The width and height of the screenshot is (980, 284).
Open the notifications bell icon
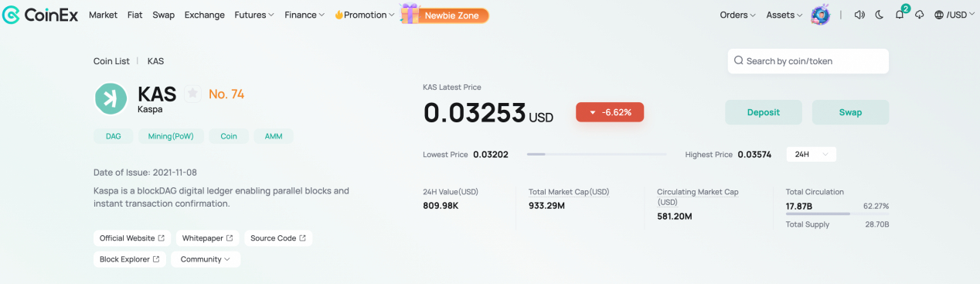point(900,15)
